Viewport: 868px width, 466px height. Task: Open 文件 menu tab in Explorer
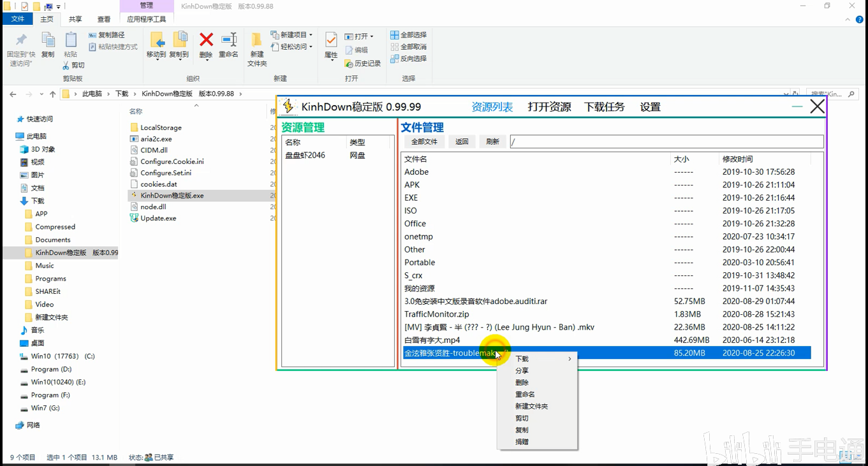[18, 19]
